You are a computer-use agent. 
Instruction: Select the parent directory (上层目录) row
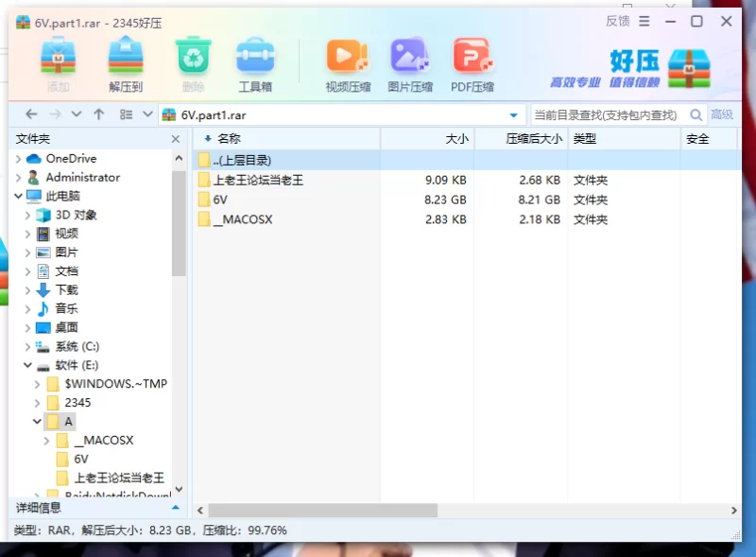[x=467, y=160]
